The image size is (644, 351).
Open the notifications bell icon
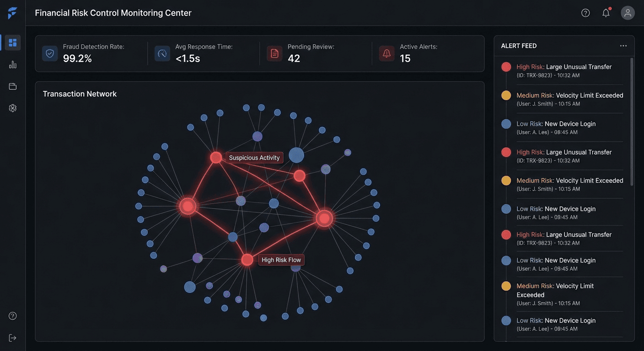point(606,13)
